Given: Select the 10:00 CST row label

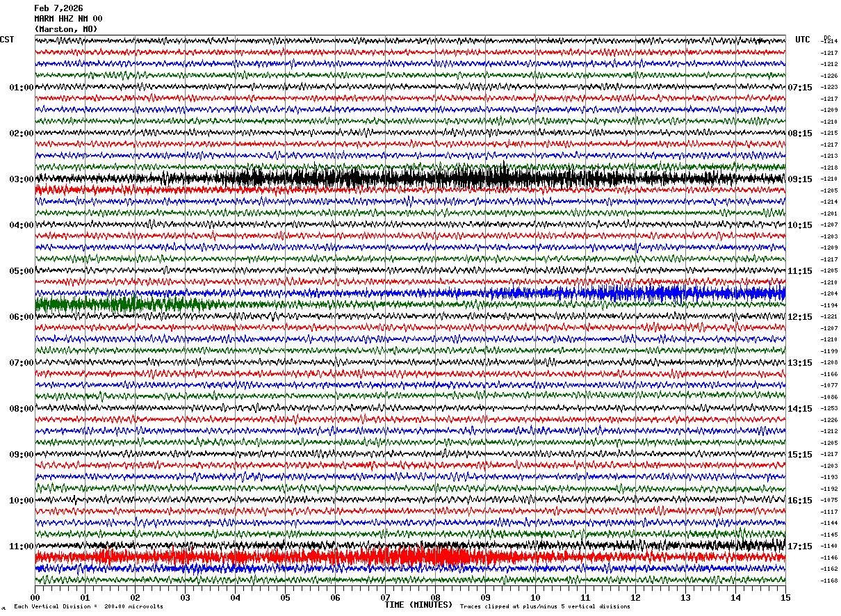Looking at the screenshot, I should click(22, 501).
